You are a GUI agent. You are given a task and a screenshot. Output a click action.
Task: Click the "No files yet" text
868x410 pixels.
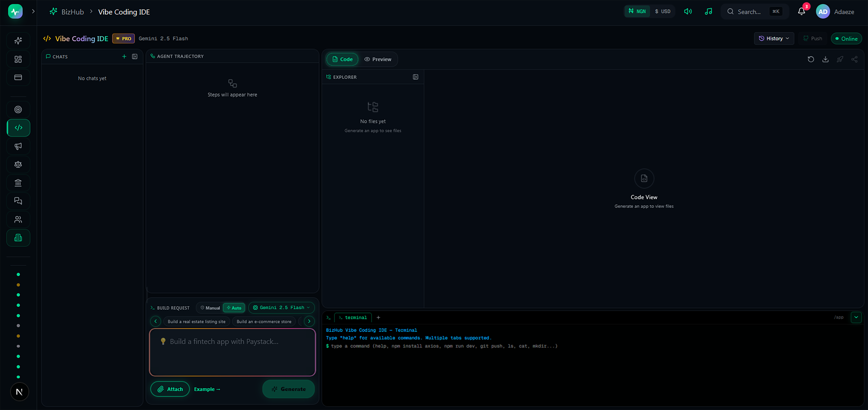point(373,121)
